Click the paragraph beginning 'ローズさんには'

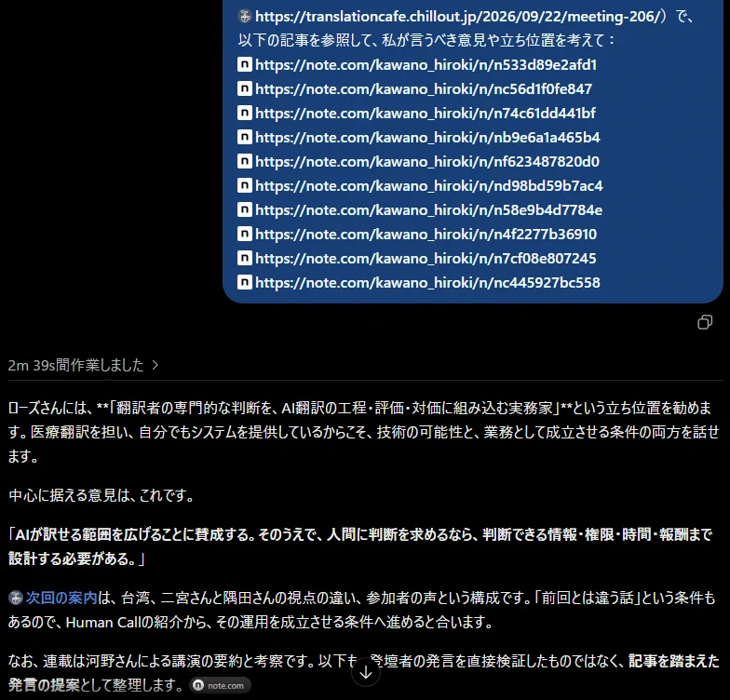coord(363,432)
